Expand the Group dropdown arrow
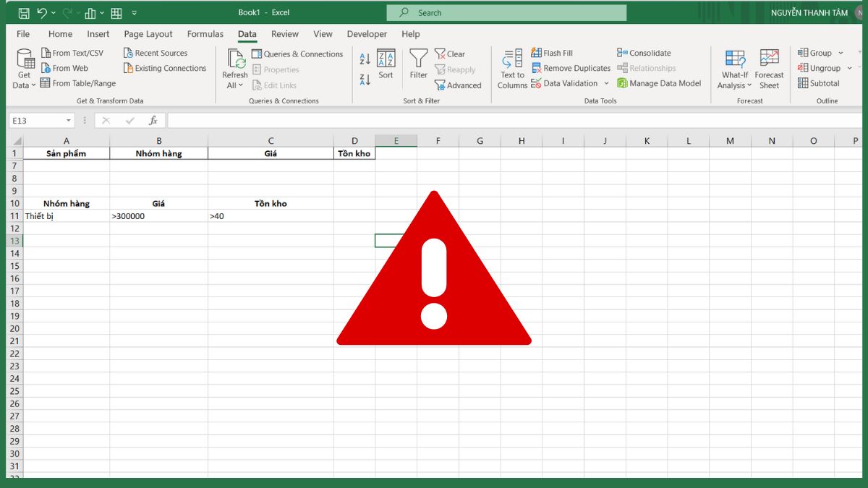868x488 pixels. coord(841,53)
